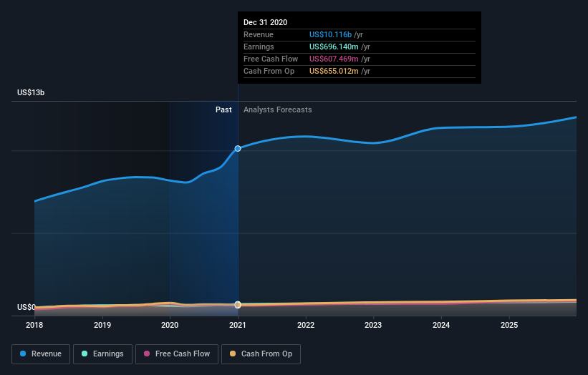Click the 2024 x-axis label

tap(441, 325)
